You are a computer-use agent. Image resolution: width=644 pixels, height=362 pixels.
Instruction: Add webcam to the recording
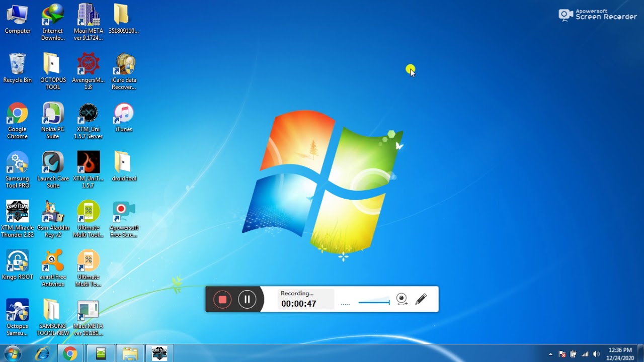coord(401,300)
